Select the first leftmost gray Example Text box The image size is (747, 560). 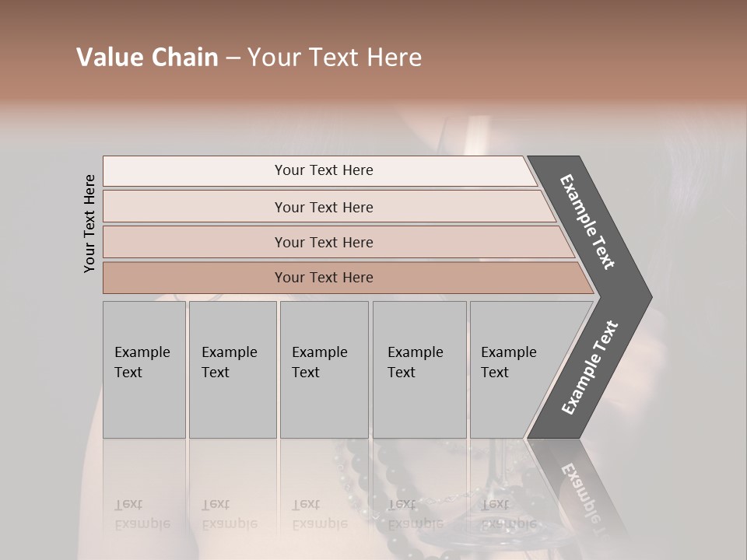[x=143, y=362]
